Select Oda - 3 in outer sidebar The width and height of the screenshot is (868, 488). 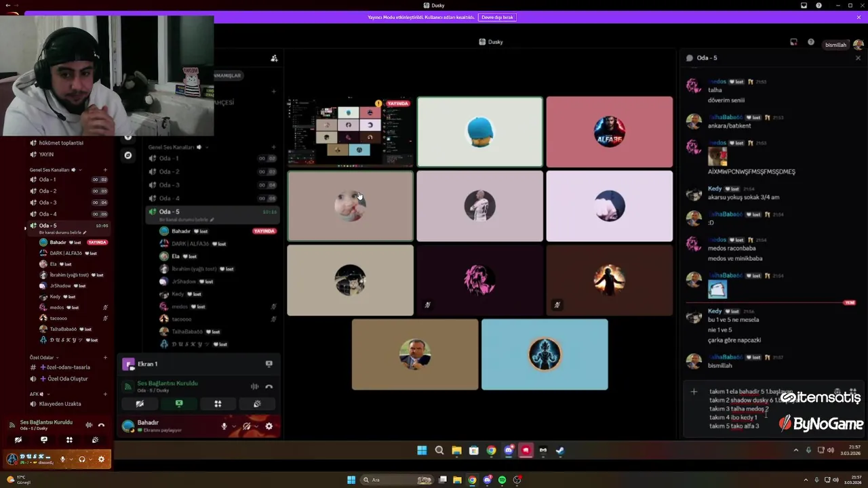[x=68, y=203]
